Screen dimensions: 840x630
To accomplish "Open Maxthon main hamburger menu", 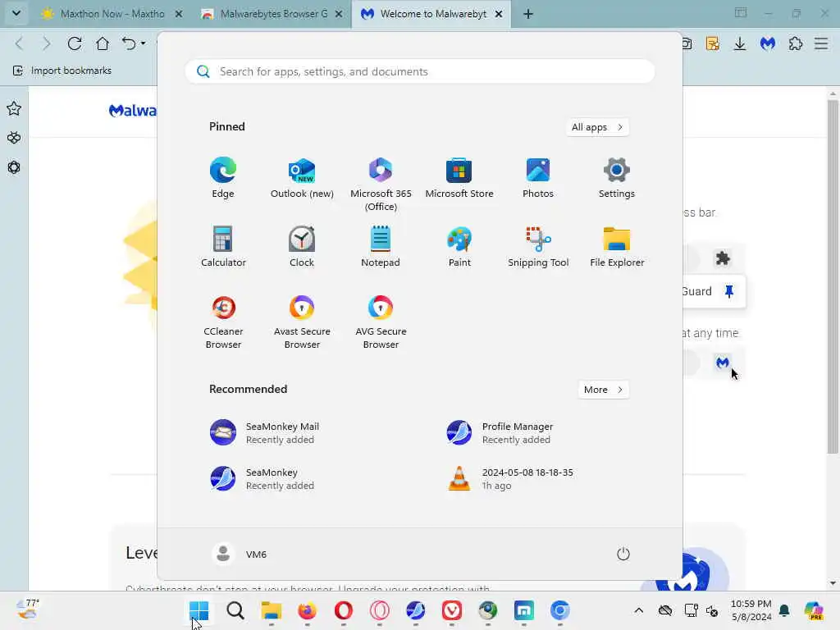I will (821, 43).
